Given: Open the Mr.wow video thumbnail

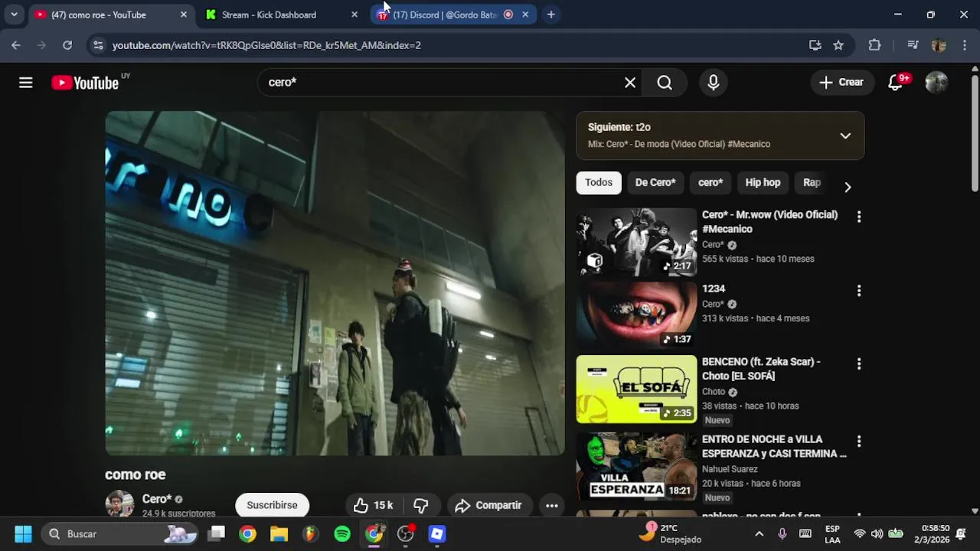Looking at the screenshot, I should (x=636, y=242).
